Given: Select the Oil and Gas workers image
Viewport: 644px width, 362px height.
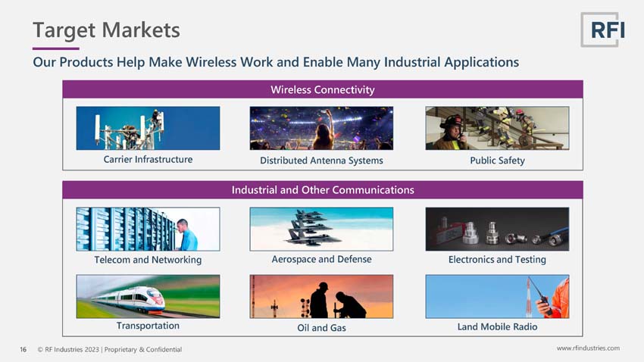Looking at the screenshot, I should 321,296.
